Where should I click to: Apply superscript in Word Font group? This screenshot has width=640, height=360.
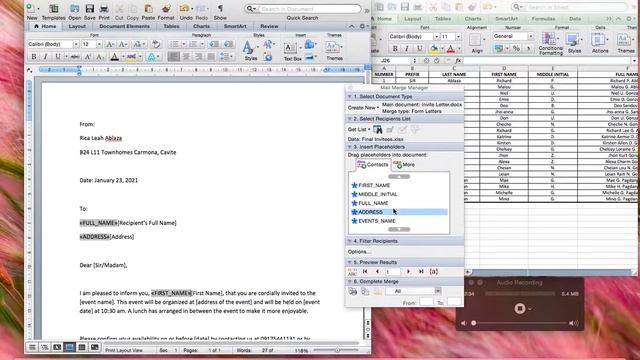(88, 57)
